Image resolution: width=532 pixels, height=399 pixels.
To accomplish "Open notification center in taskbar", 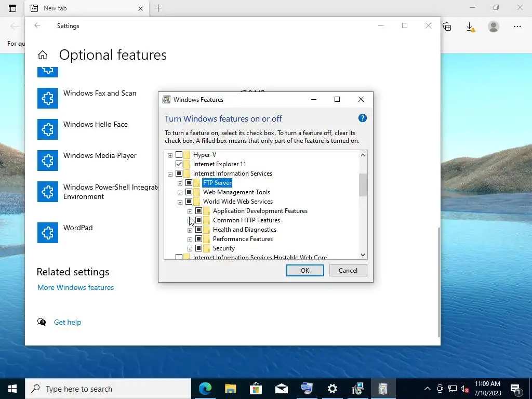I will [x=515, y=389].
